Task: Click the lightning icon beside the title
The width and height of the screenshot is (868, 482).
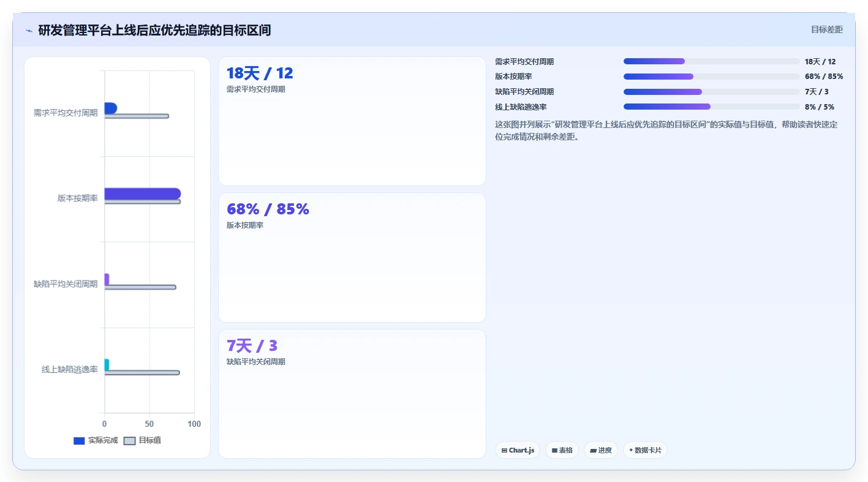Action: [x=29, y=31]
